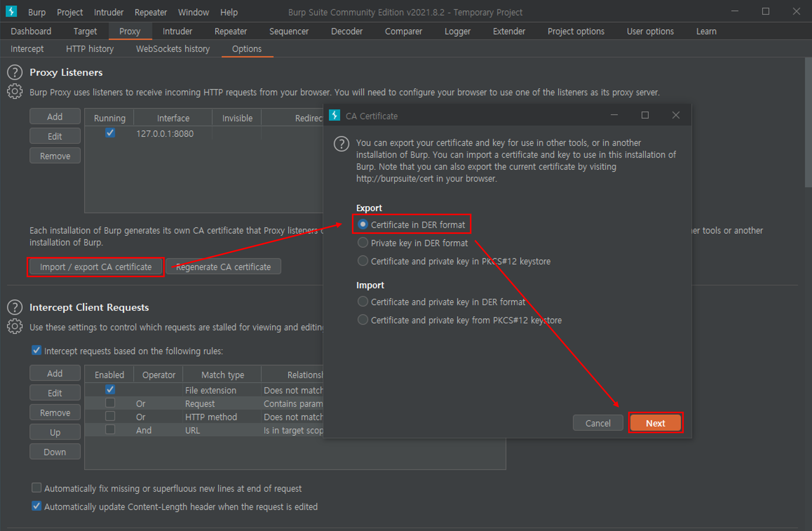Open the Repeater menu in the menu bar

click(x=151, y=12)
